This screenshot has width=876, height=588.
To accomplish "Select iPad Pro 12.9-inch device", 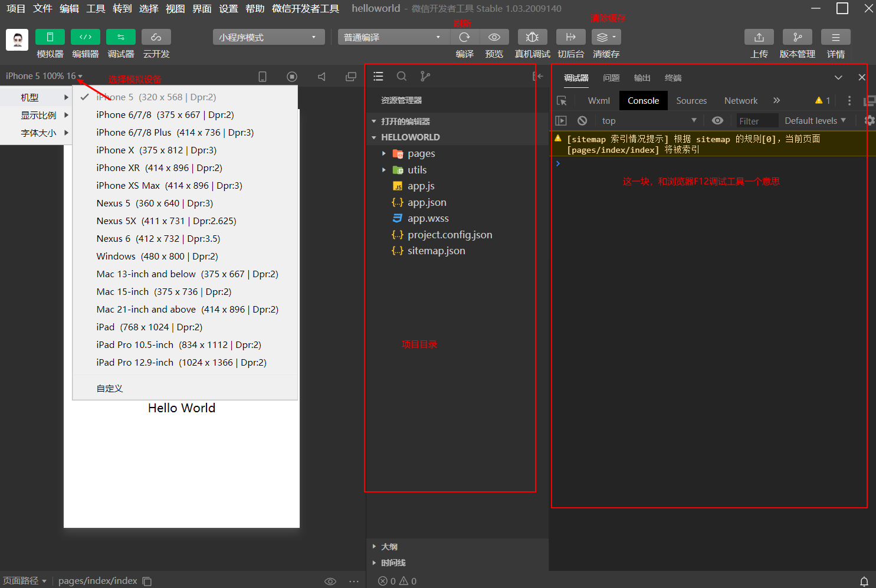I will click(x=185, y=363).
